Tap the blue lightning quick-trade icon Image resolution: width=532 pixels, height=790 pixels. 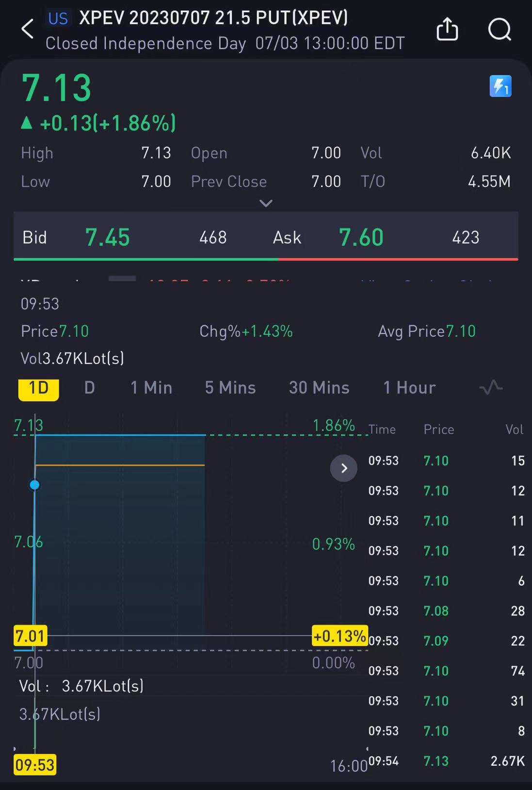(x=500, y=86)
